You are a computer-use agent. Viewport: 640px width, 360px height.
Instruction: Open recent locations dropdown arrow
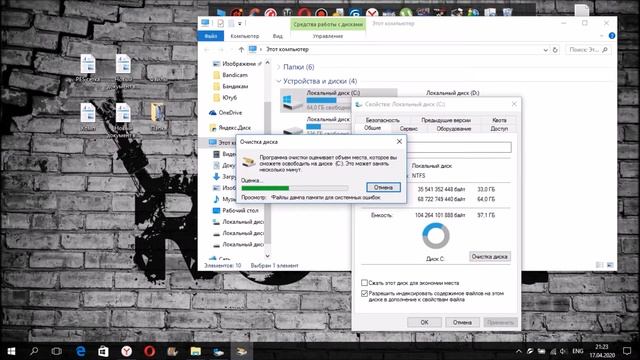click(x=231, y=49)
